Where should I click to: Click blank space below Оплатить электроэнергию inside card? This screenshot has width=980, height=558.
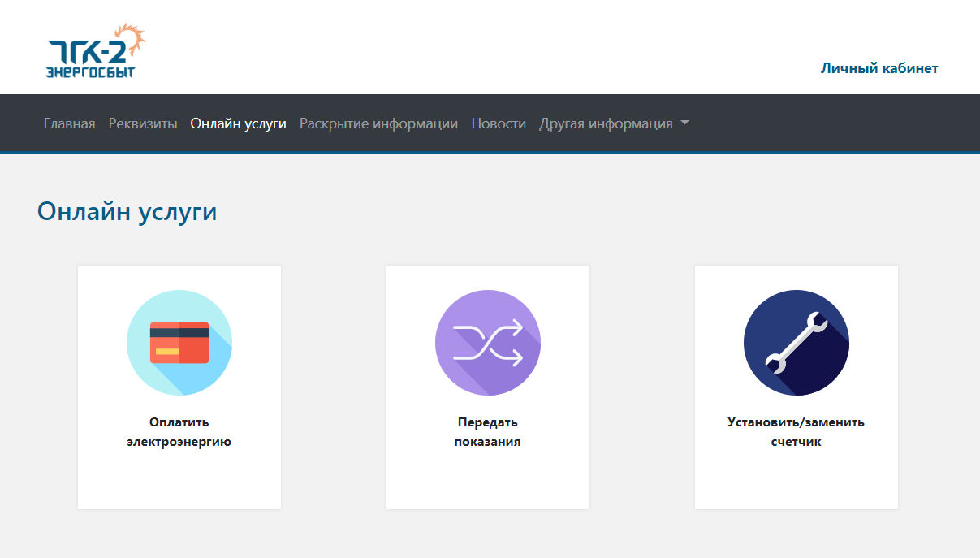pos(179,479)
